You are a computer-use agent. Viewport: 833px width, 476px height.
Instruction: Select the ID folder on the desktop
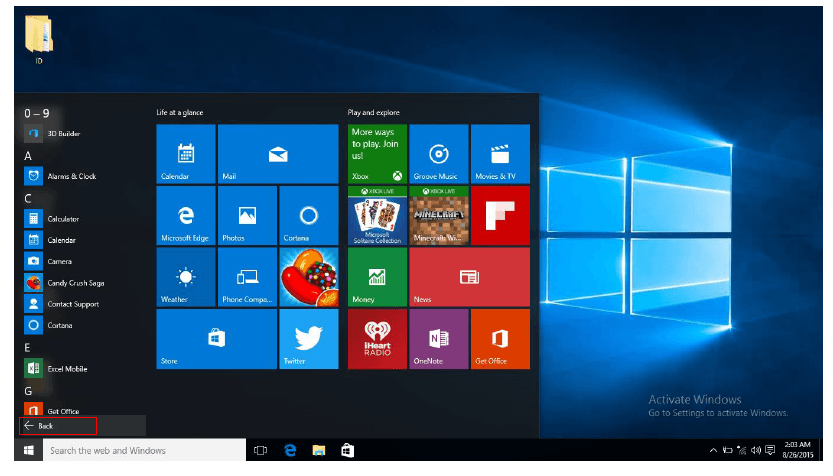(x=39, y=40)
